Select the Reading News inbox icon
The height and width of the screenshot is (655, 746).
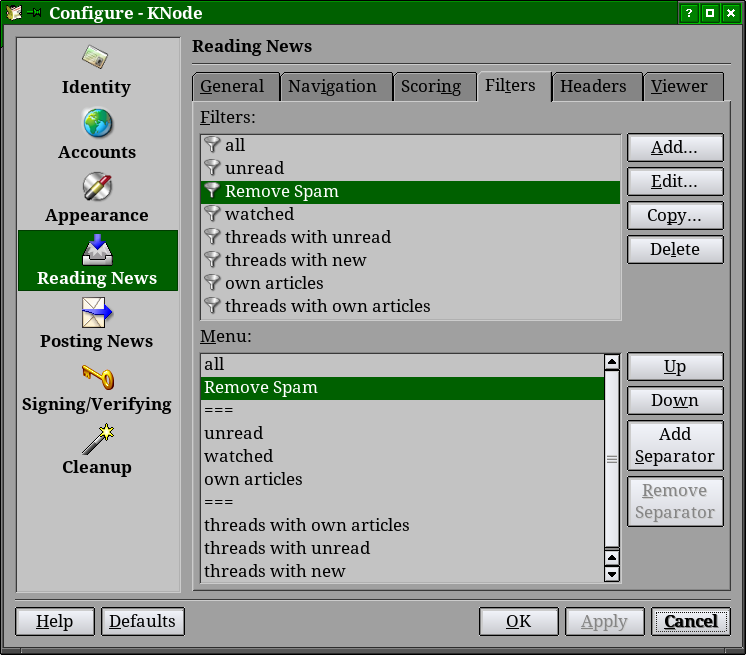coord(97,249)
